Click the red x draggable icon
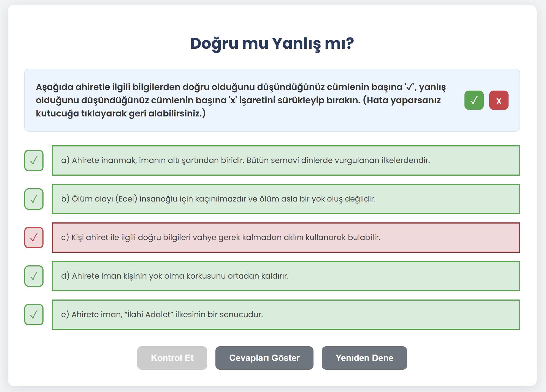This screenshot has width=546, height=392. (499, 100)
